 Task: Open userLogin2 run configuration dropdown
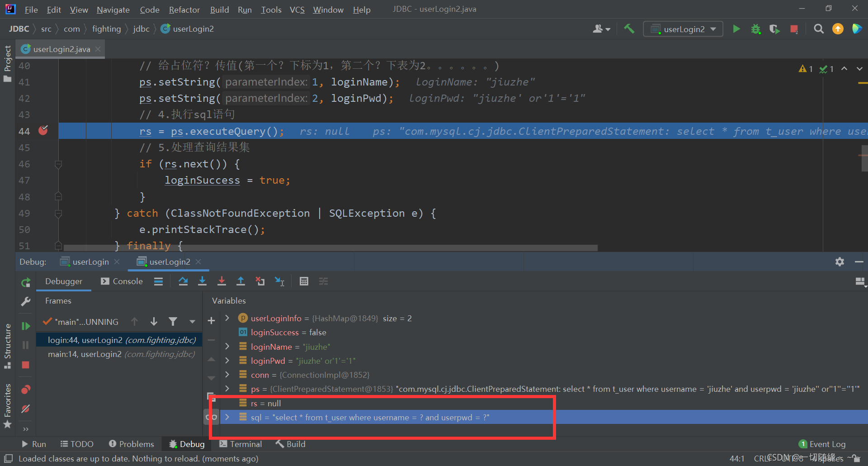(683, 29)
